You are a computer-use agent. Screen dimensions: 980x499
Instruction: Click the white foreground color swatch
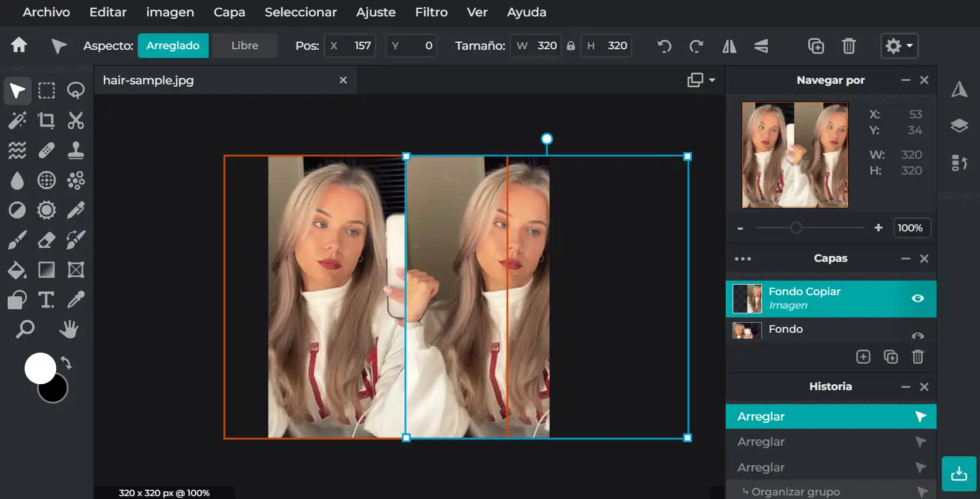[39, 367]
